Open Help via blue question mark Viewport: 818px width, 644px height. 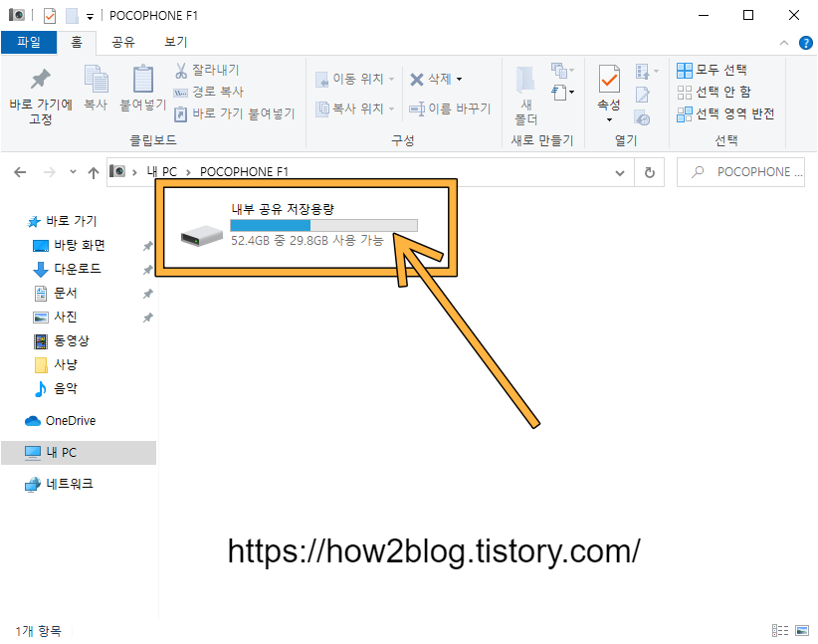coord(805,43)
